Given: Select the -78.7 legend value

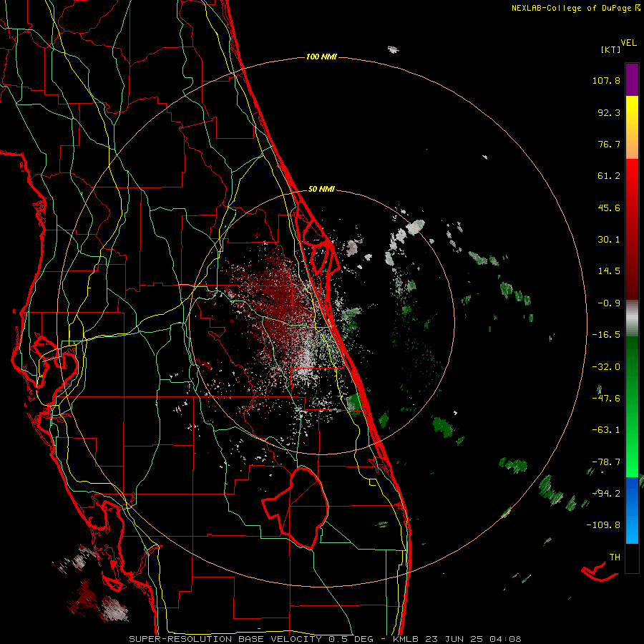Looking at the screenshot, I should [606, 462].
